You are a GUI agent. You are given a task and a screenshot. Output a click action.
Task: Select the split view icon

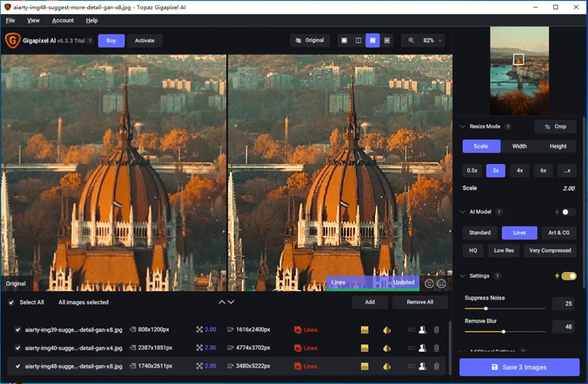point(358,41)
